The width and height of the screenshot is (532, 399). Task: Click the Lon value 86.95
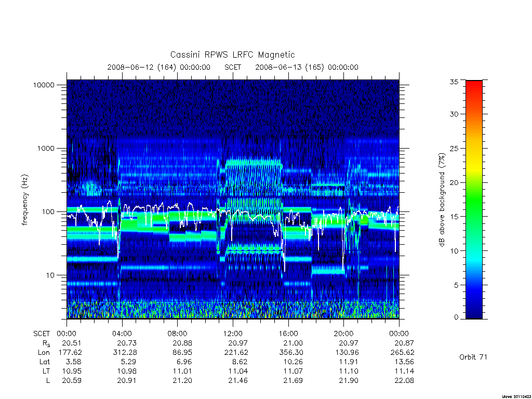[x=182, y=353]
